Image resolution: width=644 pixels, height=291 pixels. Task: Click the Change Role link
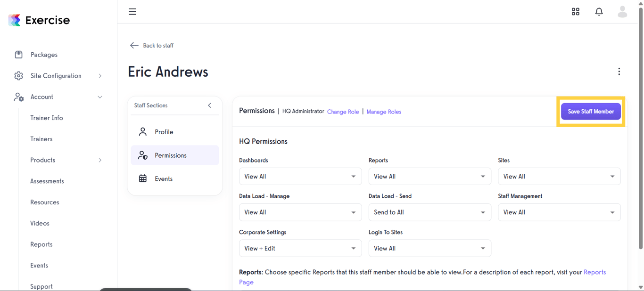tap(343, 112)
